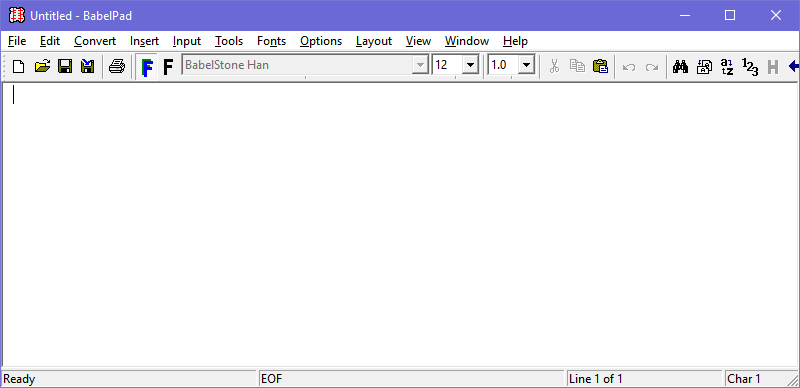
Task: Click the Save As floppy disk icon
Action: [88, 66]
